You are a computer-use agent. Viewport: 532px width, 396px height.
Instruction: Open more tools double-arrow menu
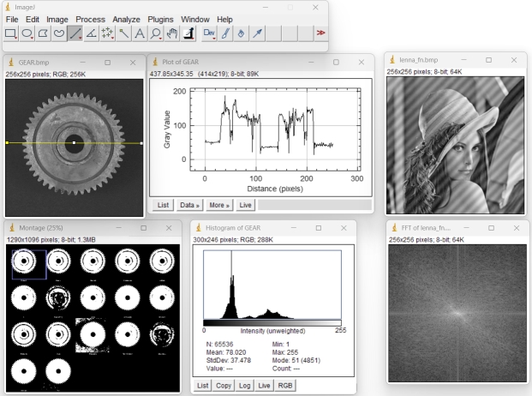coord(321,34)
